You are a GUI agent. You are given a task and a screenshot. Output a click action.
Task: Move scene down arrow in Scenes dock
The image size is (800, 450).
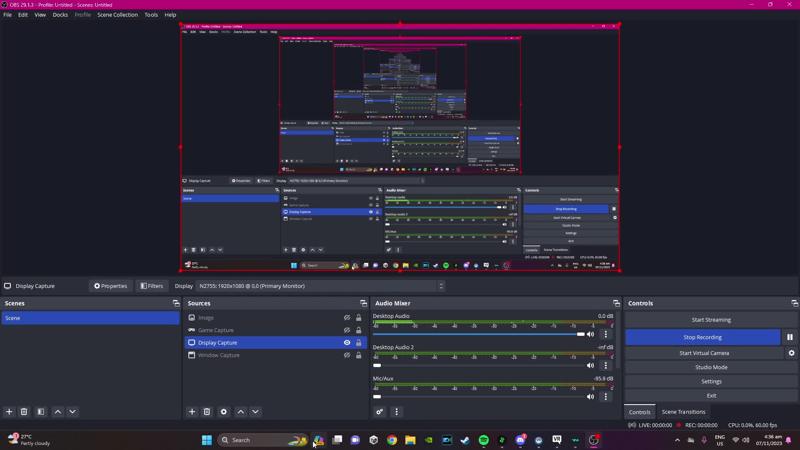[72, 412]
